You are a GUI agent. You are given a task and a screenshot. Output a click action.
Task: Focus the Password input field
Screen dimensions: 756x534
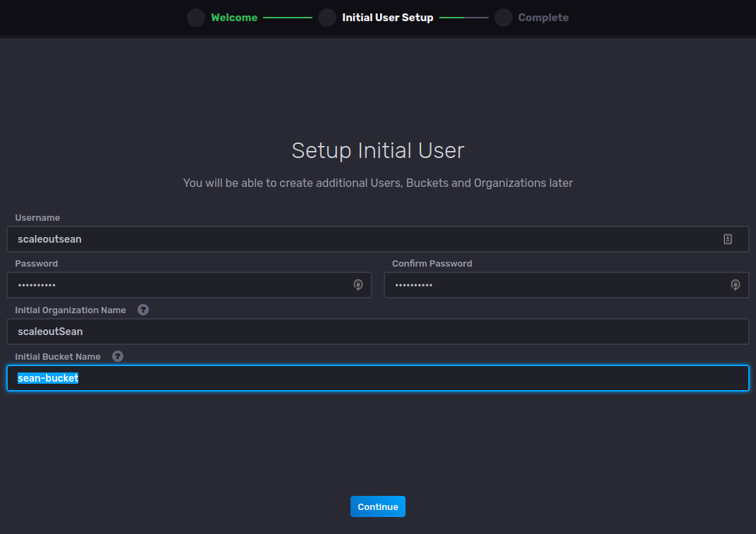[x=189, y=285]
